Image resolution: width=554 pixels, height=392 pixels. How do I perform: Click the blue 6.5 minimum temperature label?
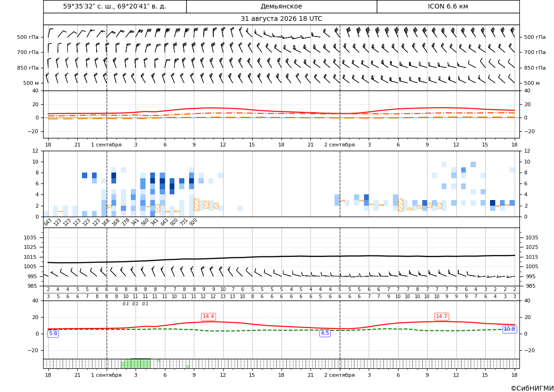coord(325,333)
